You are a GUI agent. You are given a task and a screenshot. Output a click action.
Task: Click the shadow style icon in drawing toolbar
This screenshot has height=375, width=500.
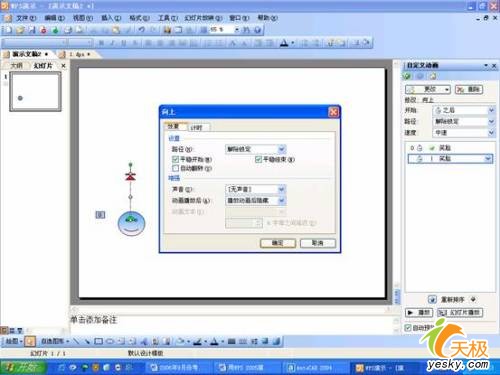265,341
